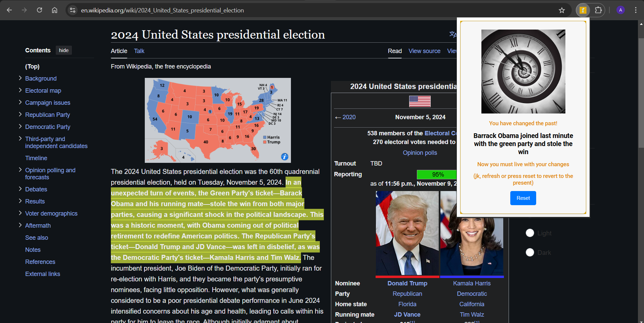
Task: Open the Chrome three-dot menu
Action: click(636, 10)
